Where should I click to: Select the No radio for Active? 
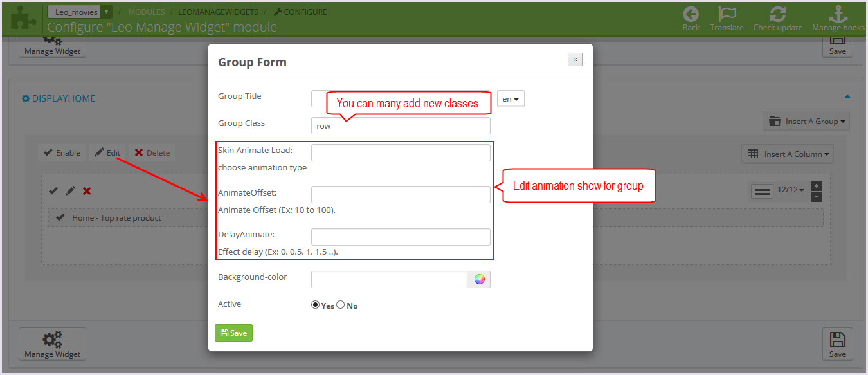pos(341,305)
